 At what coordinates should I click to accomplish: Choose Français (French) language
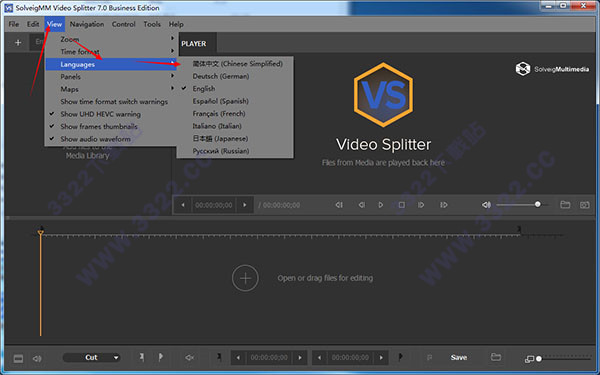235,114
